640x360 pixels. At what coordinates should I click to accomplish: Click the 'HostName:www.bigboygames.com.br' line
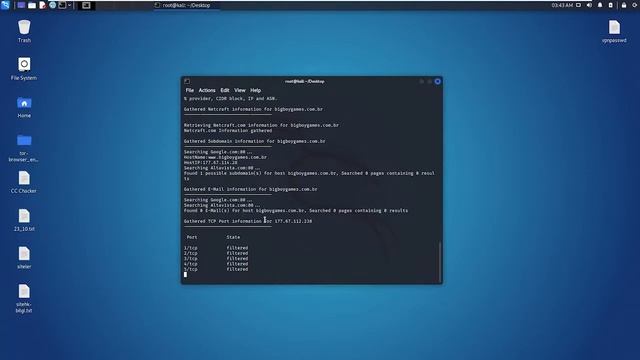point(225,157)
